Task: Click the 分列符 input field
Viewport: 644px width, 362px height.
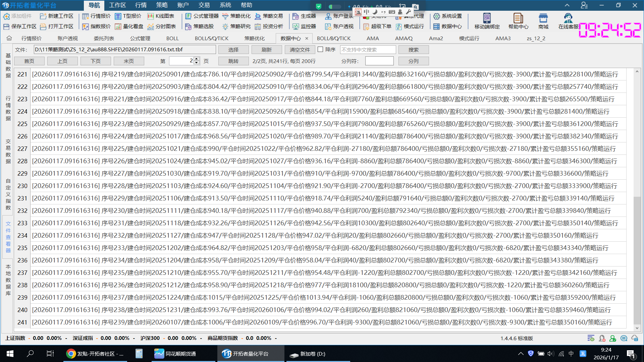Action: coord(379,61)
